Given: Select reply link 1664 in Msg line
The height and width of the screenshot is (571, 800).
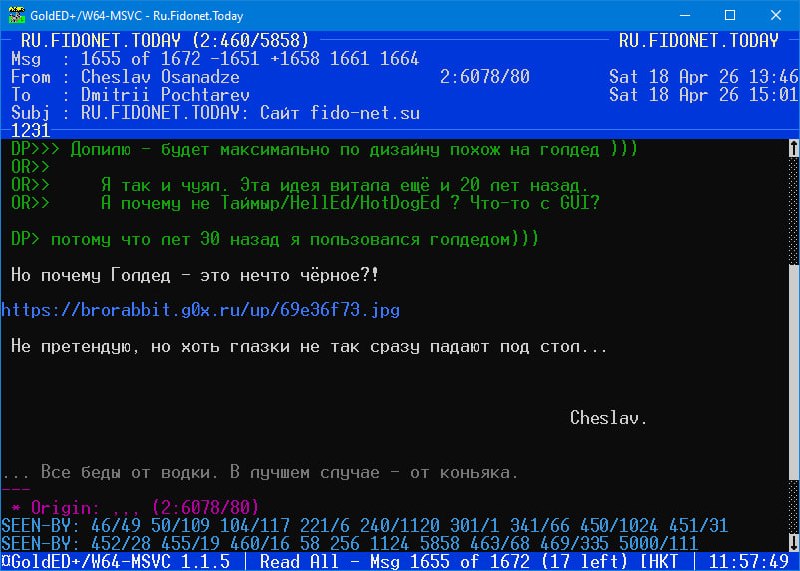Looking at the screenshot, I should point(399,59).
